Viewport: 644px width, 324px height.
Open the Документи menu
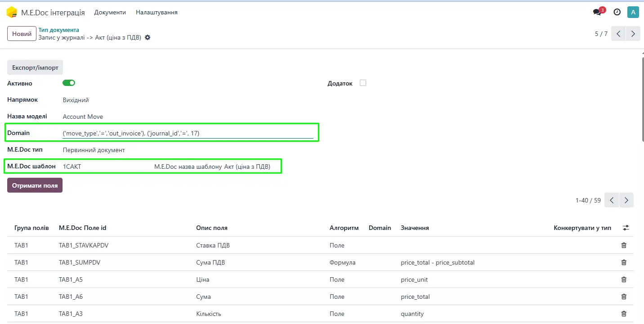[110, 12]
